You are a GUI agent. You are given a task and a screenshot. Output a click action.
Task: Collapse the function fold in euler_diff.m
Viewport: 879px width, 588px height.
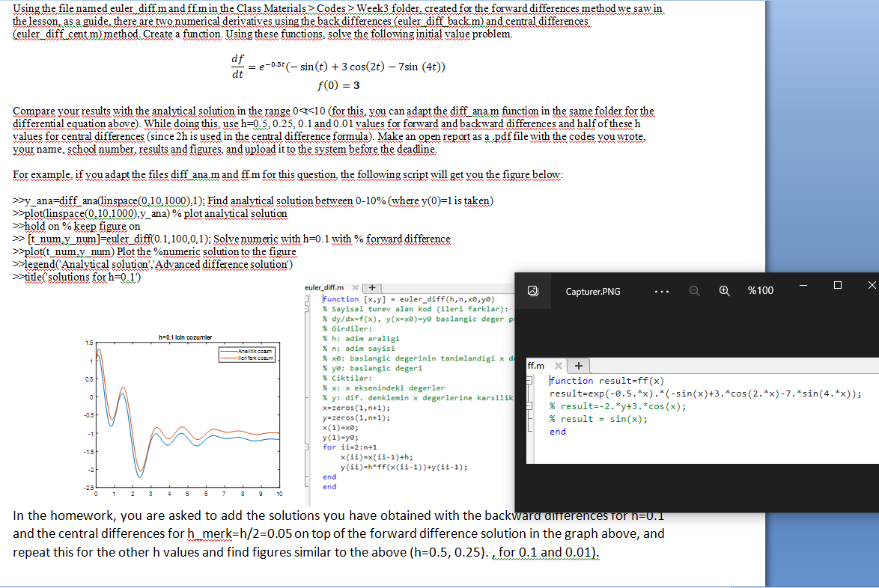point(305,298)
